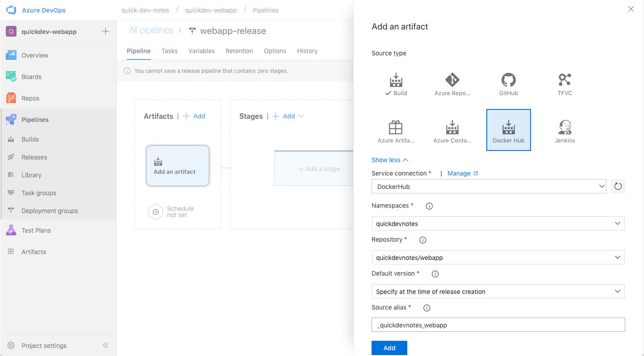Image resolution: width=644 pixels, height=356 pixels.
Task: Open the Releases menu item in sidebar
Action: coord(34,157)
